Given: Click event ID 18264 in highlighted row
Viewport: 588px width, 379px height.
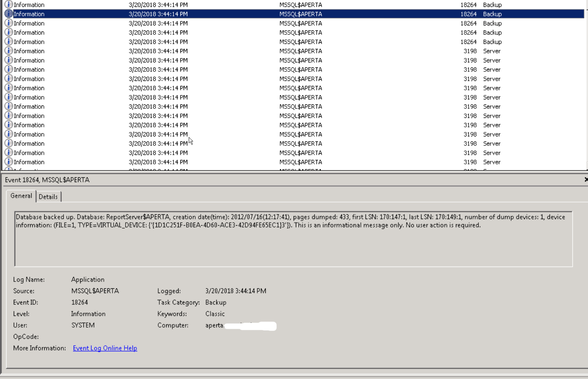Looking at the screenshot, I should 468,14.
